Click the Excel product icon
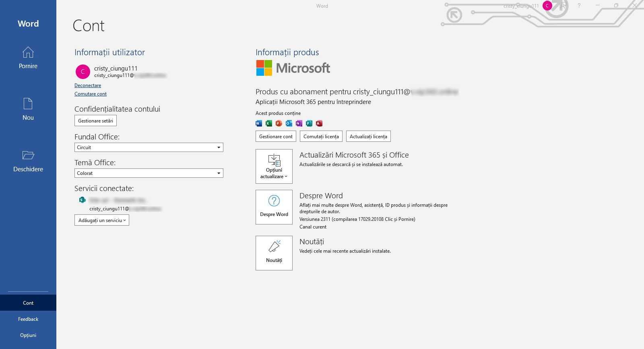644x349 pixels. (x=269, y=123)
